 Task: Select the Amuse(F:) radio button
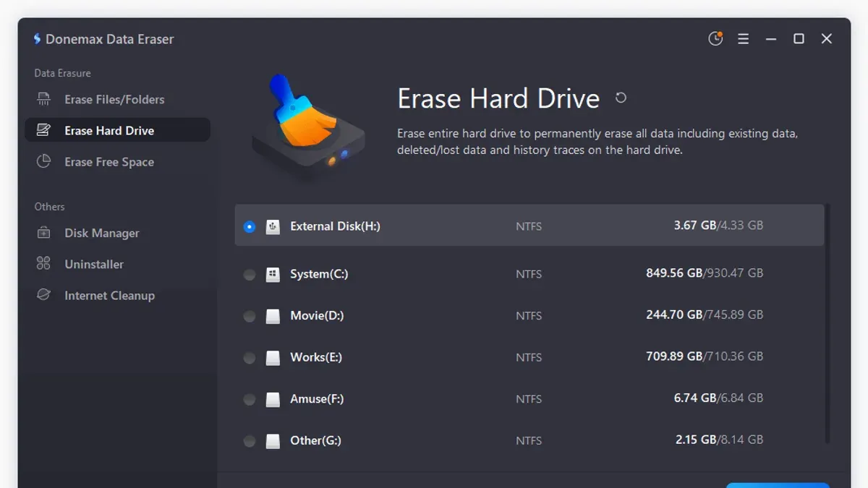250,399
